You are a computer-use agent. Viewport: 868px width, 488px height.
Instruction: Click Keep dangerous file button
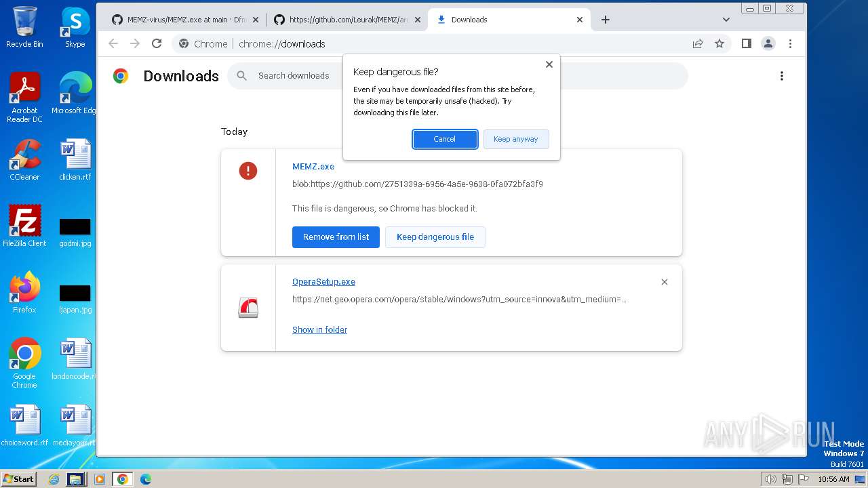click(435, 237)
